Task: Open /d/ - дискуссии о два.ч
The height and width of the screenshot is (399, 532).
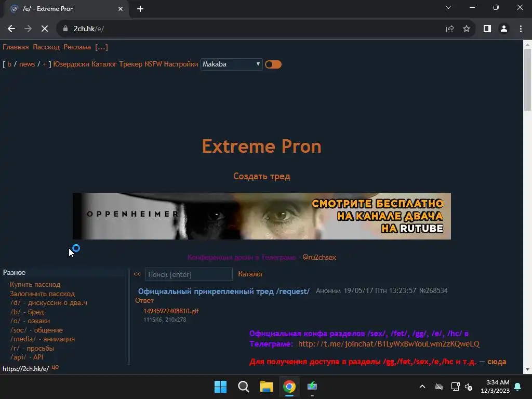Action: 48,303
